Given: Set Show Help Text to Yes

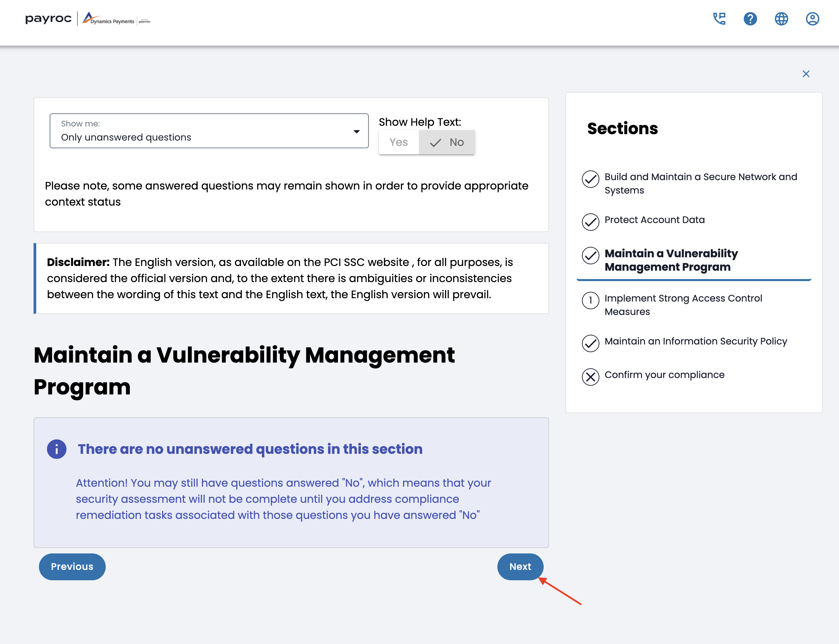Looking at the screenshot, I should tap(398, 142).
